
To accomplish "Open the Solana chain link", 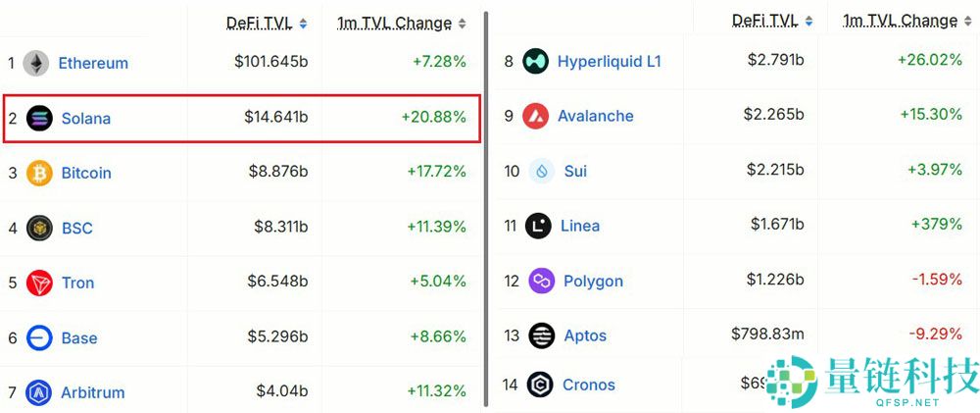I will pos(86,119).
